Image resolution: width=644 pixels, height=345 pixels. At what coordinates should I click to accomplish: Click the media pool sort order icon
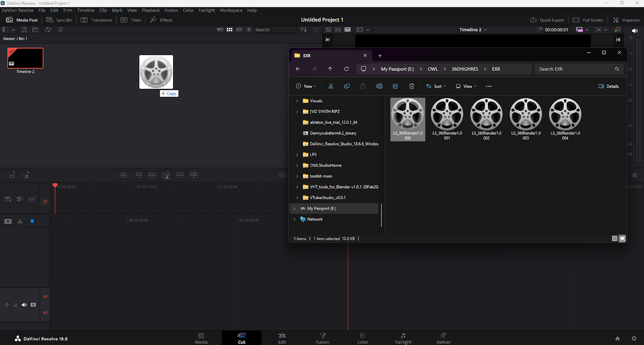coord(303,30)
